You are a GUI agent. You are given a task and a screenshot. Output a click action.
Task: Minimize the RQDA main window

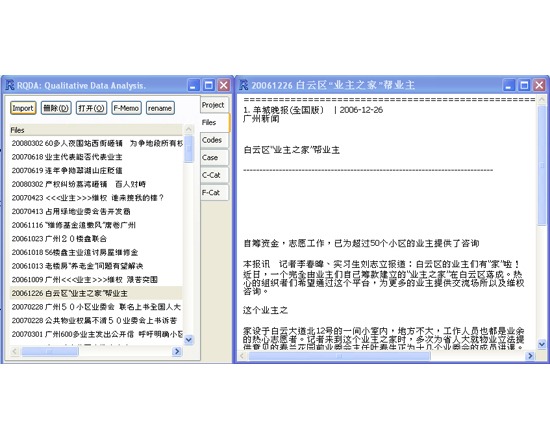(193, 85)
